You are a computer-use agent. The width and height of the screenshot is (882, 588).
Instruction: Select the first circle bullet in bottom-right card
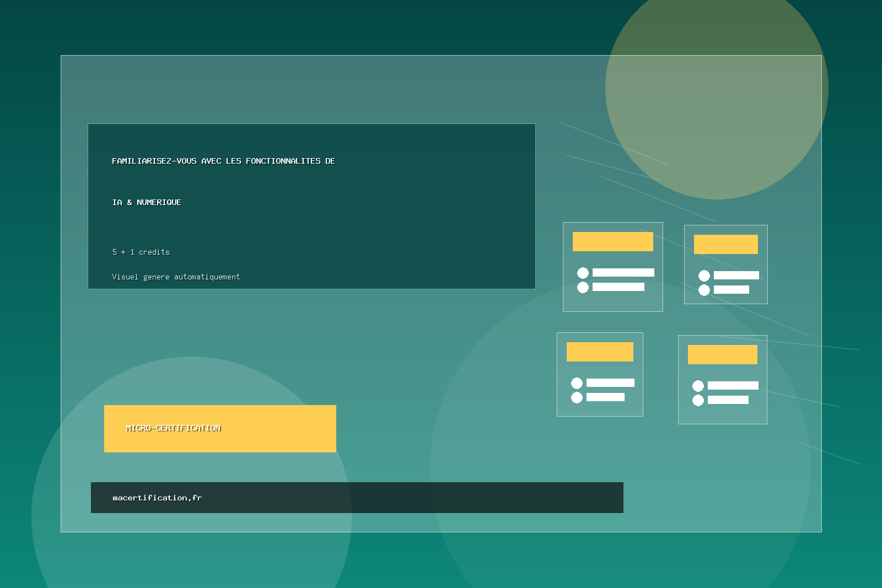coord(698,386)
